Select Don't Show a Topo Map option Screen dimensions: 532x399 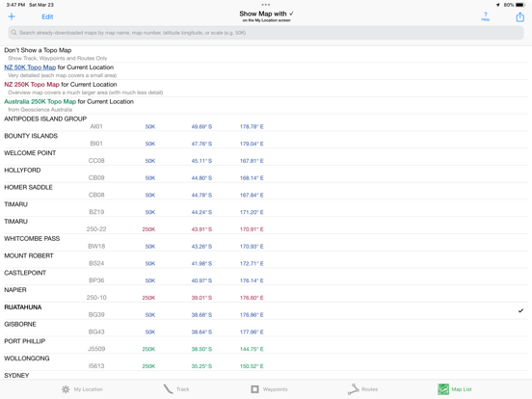(266, 54)
